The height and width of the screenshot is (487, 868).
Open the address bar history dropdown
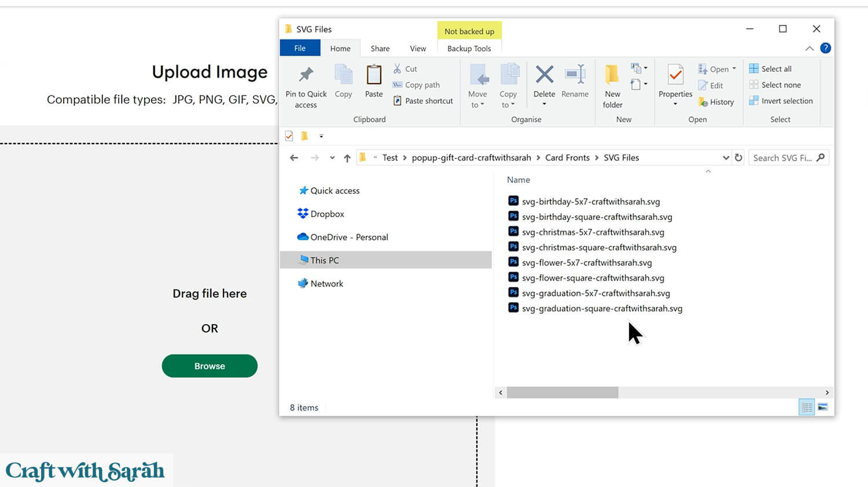tap(726, 158)
